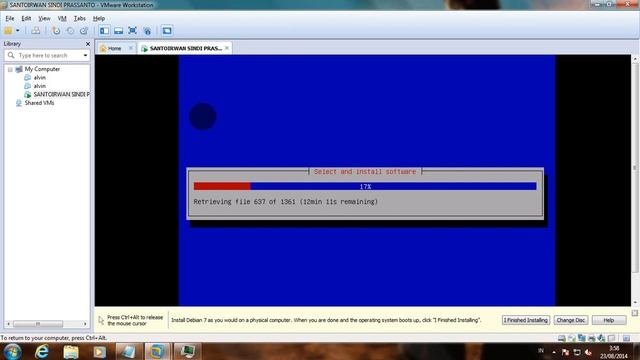The width and height of the screenshot is (640, 360).
Task: Open the Edit menu
Action: (26, 18)
